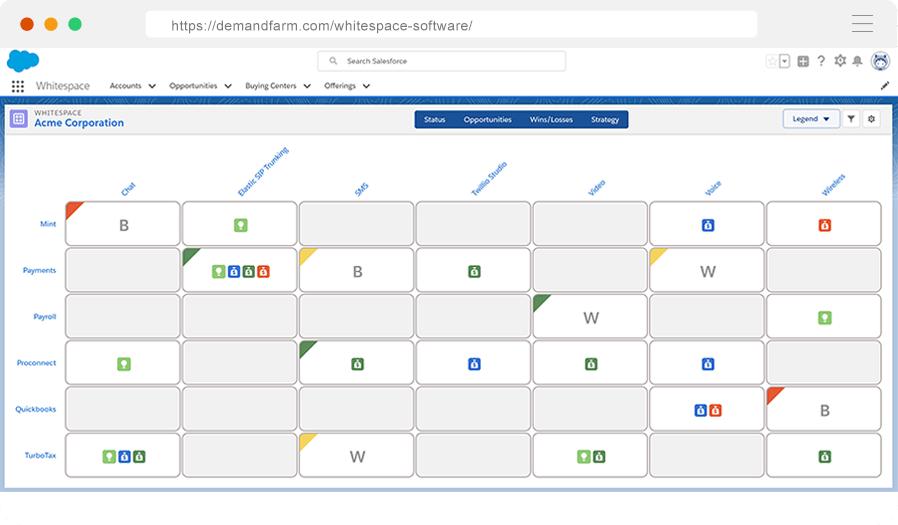This screenshot has width=898, height=525.
Task: Click green money bag in Proconnect SMS cell
Action: tap(357, 364)
